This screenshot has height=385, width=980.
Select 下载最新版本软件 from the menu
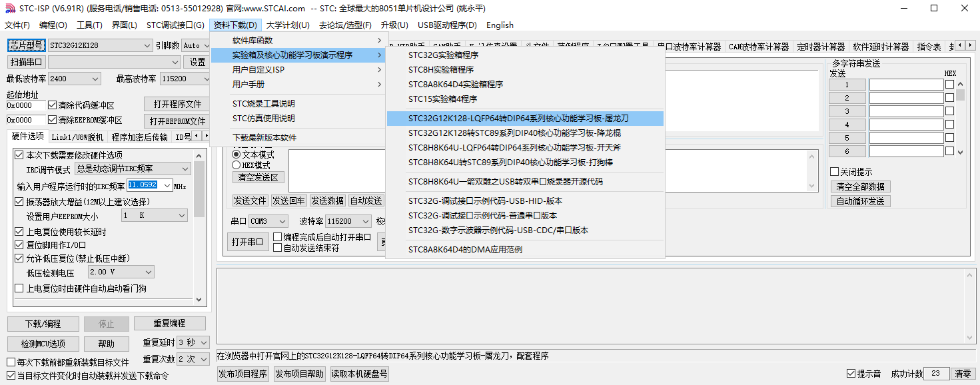(298, 138)
